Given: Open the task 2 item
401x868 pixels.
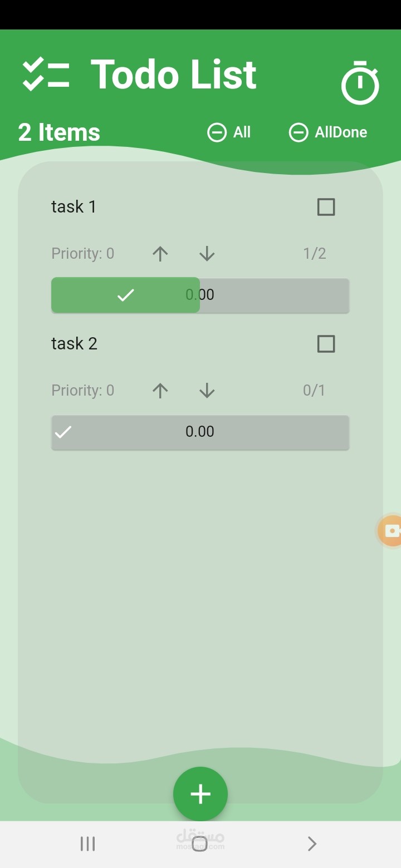Looking at the screenshot, I should [x=74, y=344].
